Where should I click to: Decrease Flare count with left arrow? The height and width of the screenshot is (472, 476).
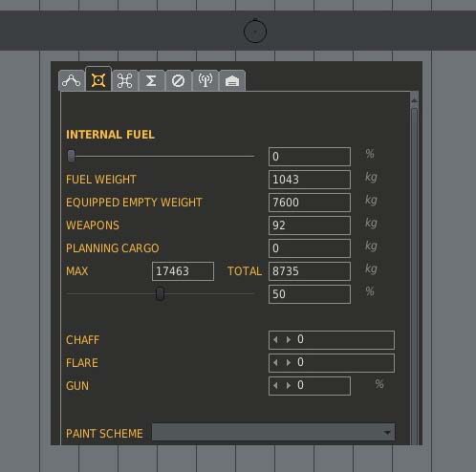(x=275, y=362)
